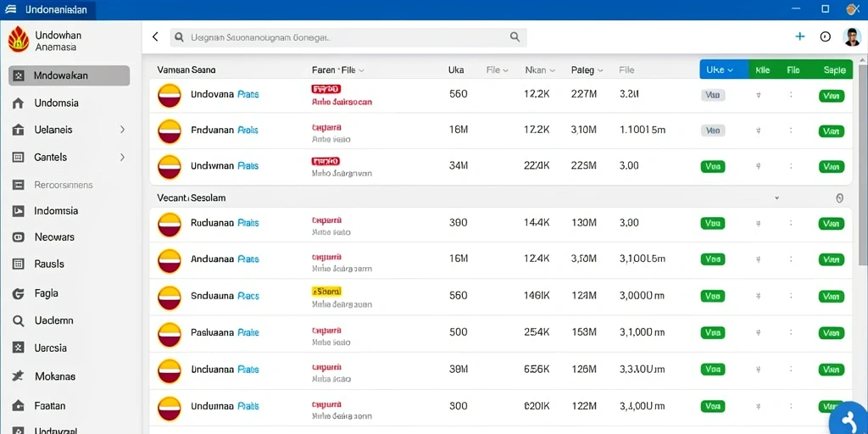The height and width of the screenshot is (434, 868).
Task: Collapse the Vecant Sesolam section chevron
Action: point(776,198)
